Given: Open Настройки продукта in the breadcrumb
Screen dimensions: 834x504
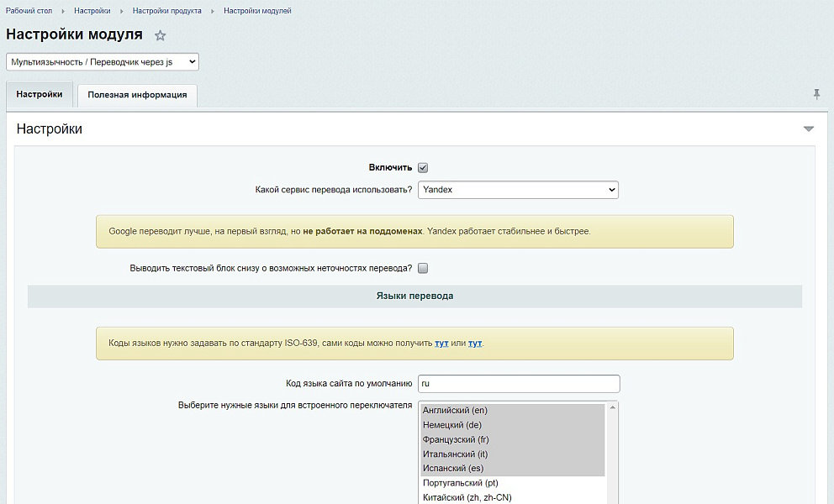Looking at the screenshot, I should coord(166,11).
